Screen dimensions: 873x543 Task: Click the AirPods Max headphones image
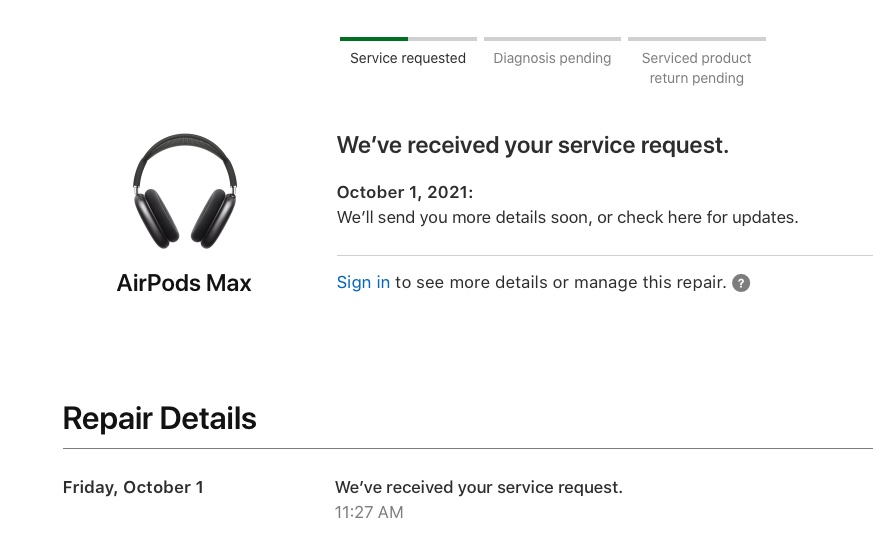[185, 191]
